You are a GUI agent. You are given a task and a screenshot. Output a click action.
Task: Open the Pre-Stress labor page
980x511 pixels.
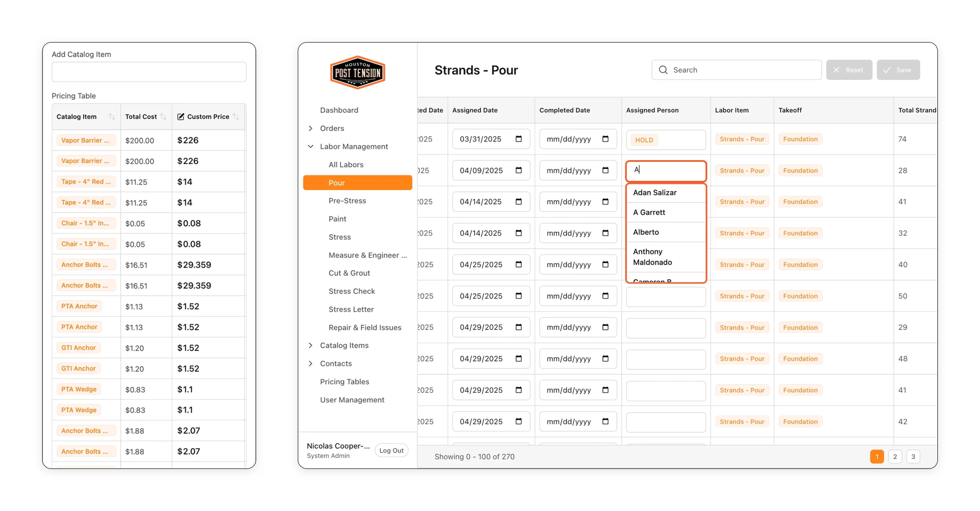click(347, 201)
